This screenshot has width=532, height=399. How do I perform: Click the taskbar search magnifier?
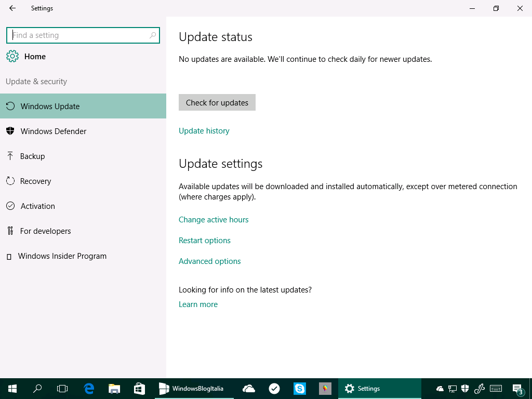click(x=37, y=389)
